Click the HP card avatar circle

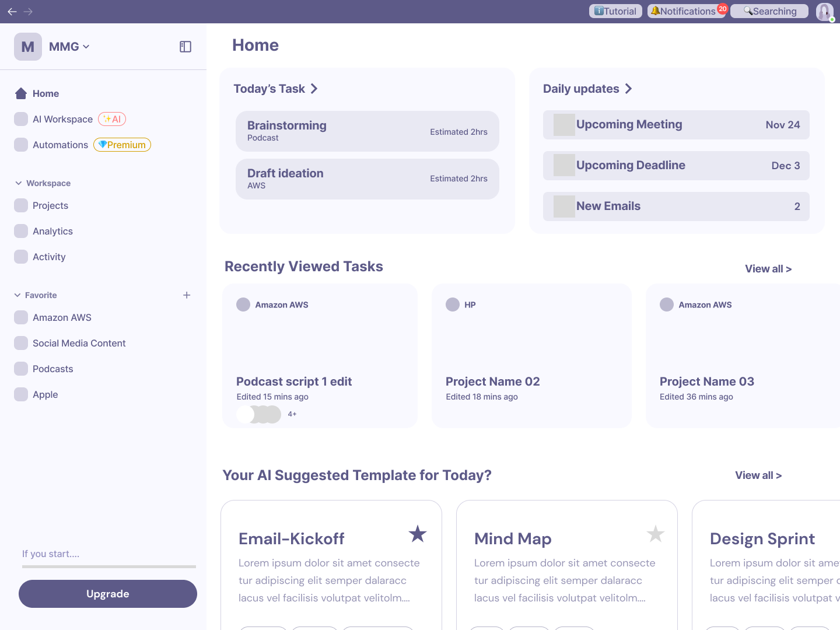tap(453, 304)
